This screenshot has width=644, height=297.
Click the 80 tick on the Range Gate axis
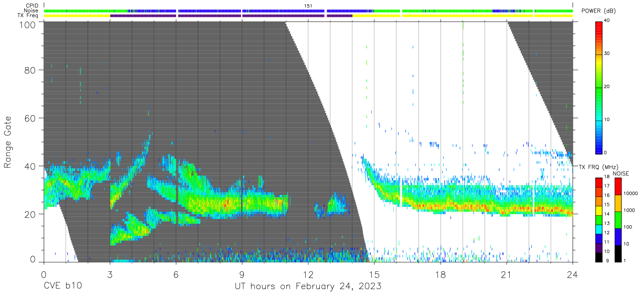point(31,70)
